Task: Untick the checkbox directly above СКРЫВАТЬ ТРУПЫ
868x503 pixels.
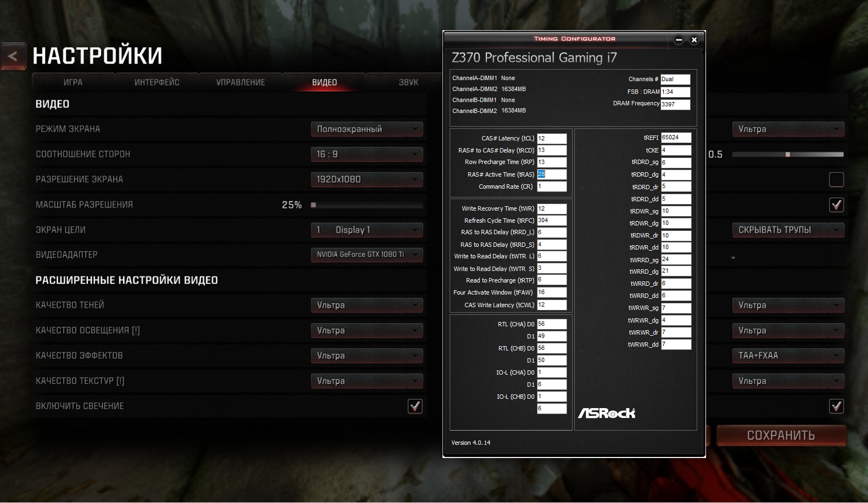Action: click(837, 205)
